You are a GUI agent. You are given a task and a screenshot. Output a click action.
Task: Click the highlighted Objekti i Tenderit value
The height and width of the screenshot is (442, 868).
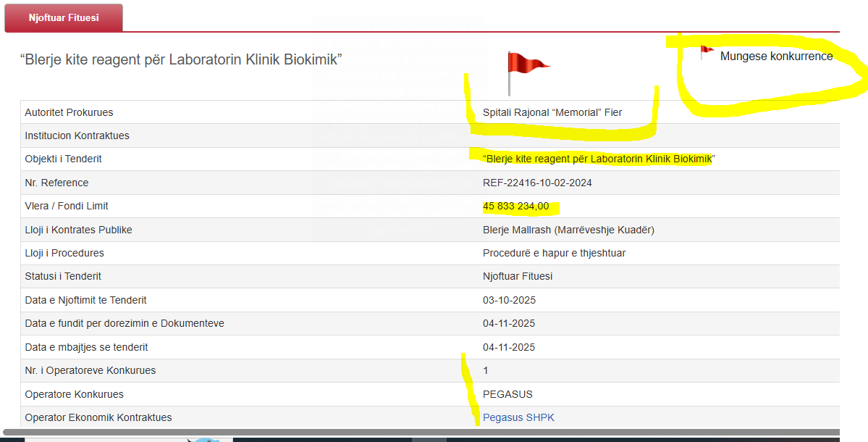coord(600,159)
